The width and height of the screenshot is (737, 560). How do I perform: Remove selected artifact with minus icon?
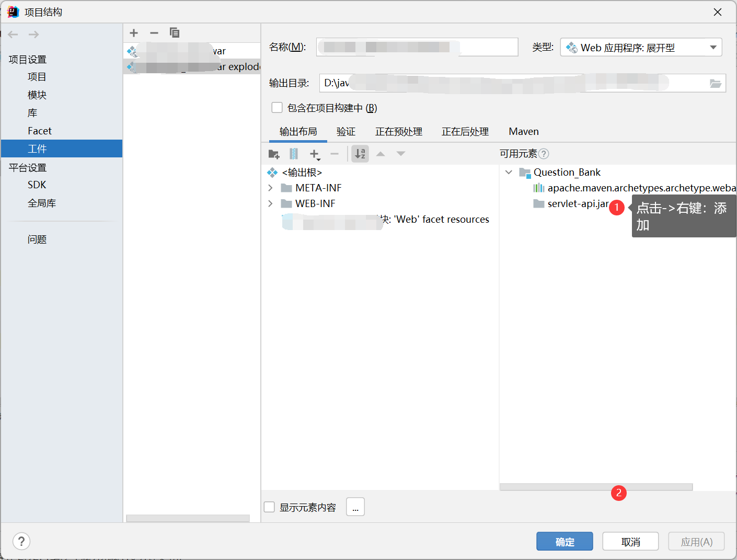click(x=154, y=33)
